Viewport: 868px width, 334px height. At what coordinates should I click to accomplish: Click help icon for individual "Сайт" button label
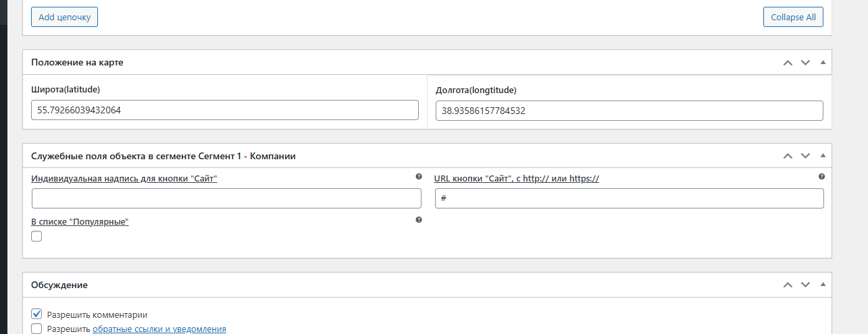[x=419, y=177]
